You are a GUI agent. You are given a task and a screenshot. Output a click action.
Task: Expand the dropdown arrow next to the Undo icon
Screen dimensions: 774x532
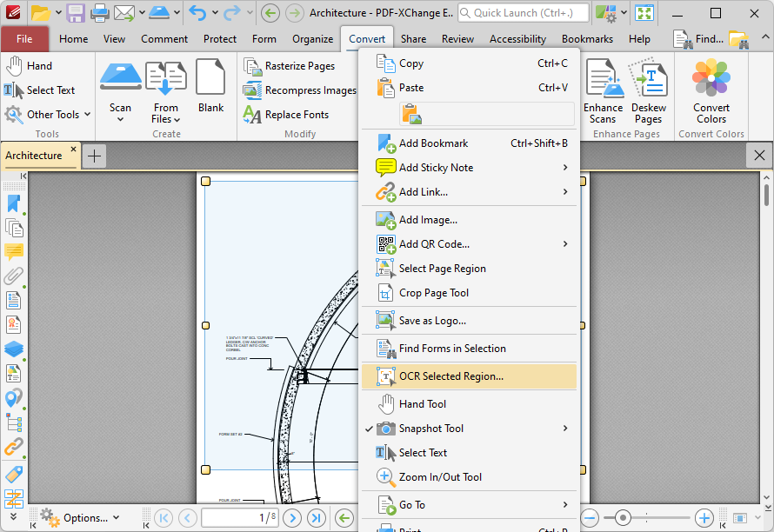point(215,13)
